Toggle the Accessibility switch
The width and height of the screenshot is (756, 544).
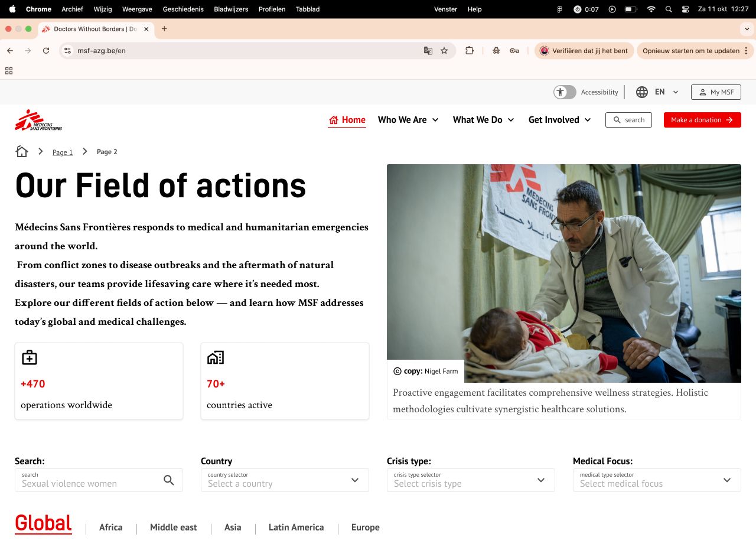565,92
